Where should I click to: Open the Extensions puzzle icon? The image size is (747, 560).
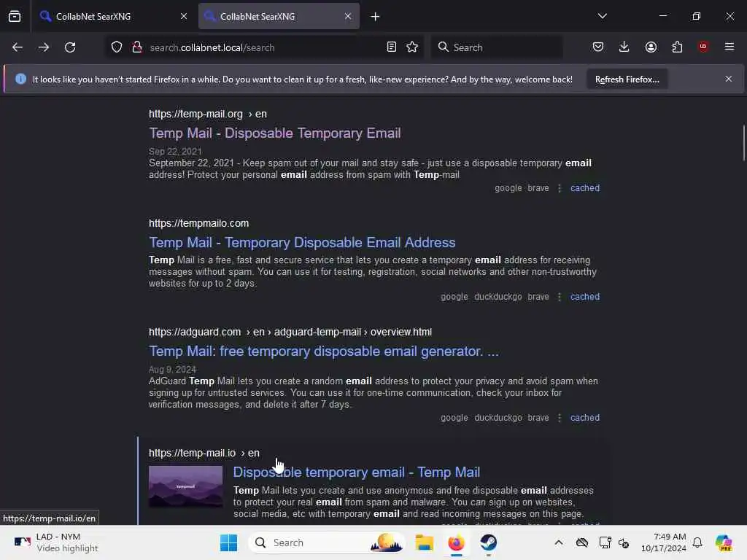coord(678,47)
